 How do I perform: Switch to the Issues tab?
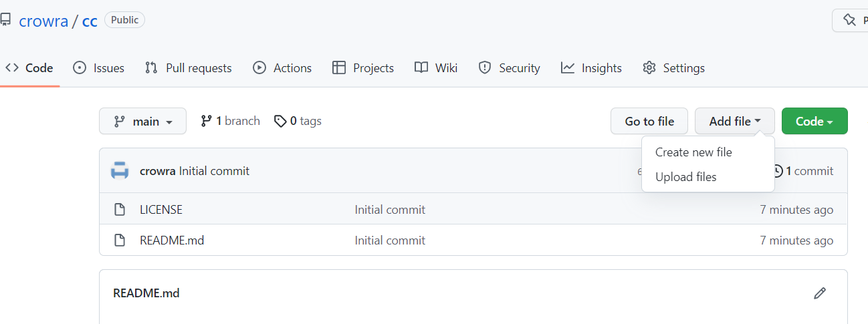click(99, 68)
